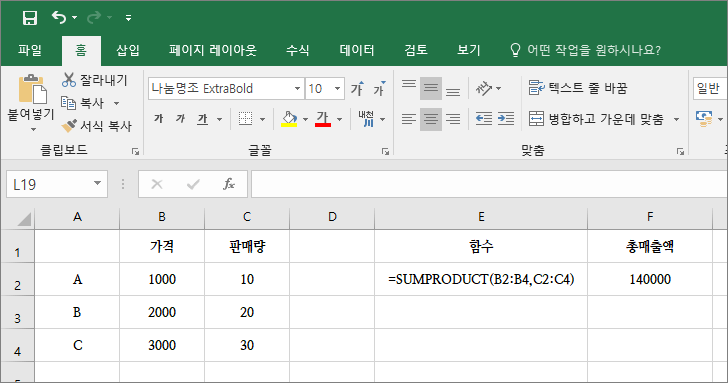Screen dimensions: 728x383
Task: Open the fill color dropdown arrow
Action: tap(306, 120)
